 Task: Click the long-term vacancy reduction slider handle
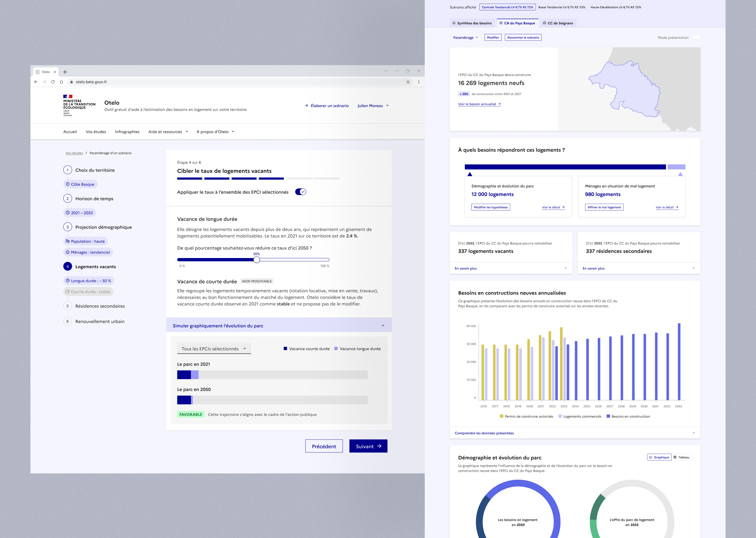point(256,260)
